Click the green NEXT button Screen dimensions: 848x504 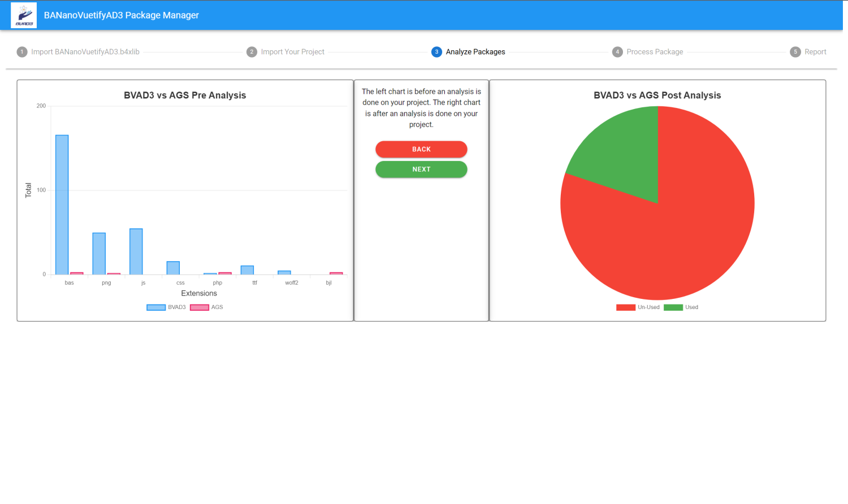tap(421, 170)
